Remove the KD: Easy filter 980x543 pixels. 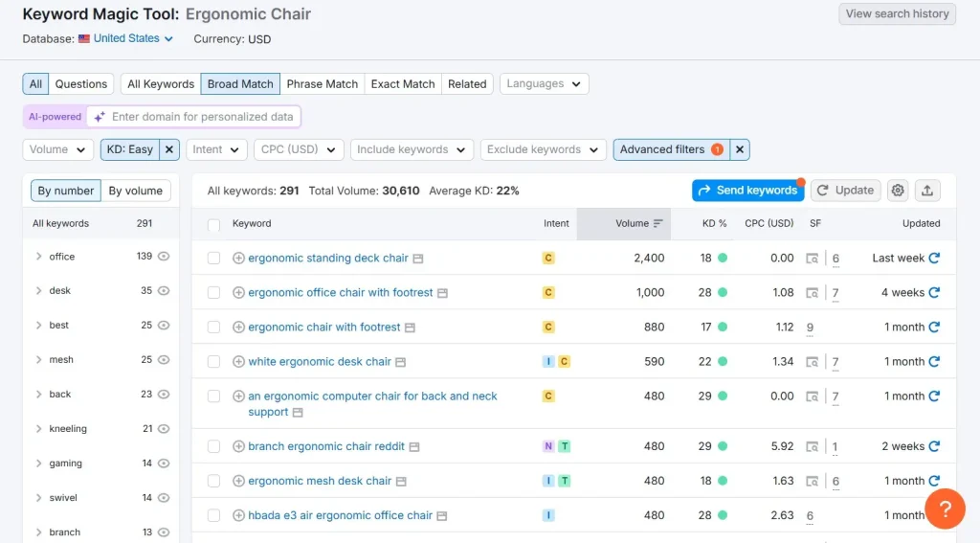point(168,149)
